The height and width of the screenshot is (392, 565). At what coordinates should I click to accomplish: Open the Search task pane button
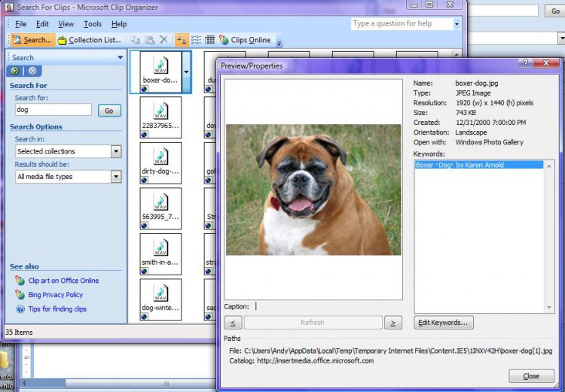click(x=33, y=40)
